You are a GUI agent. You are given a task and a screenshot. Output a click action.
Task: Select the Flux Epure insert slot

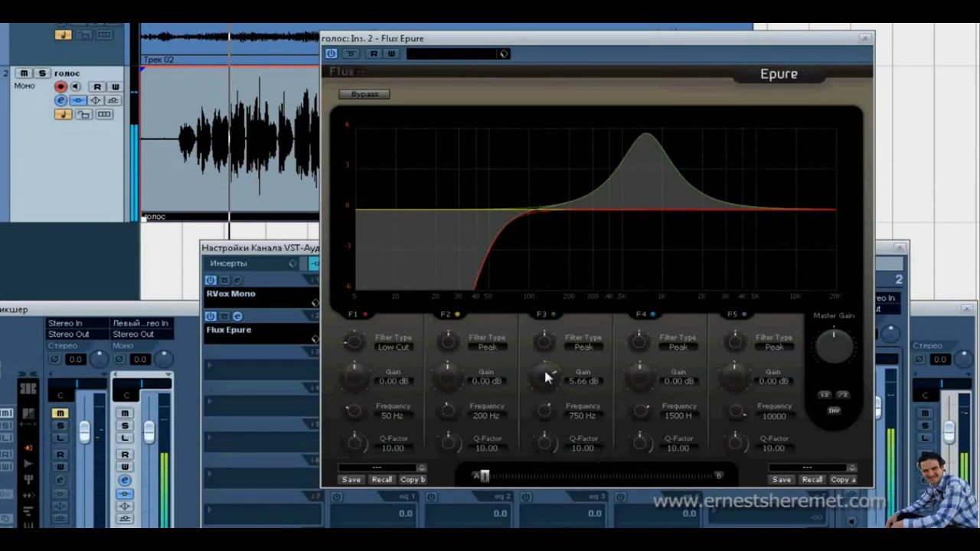(x=260, y=334)
